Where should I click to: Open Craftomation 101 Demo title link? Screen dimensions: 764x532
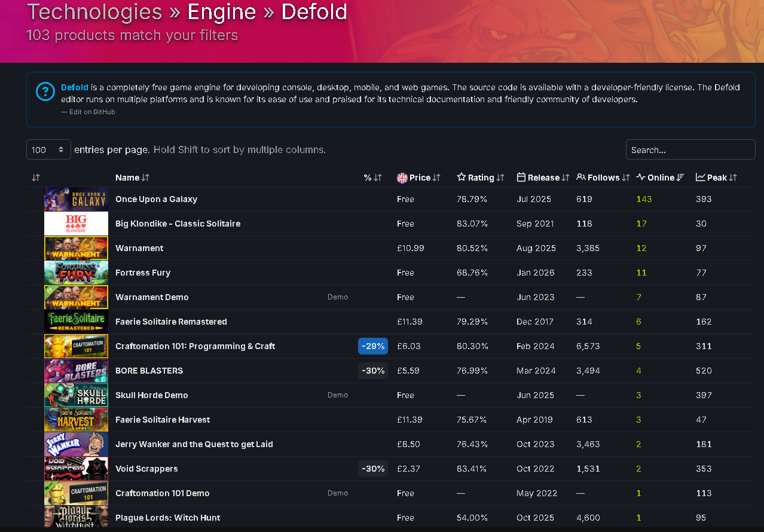(162, 493)
